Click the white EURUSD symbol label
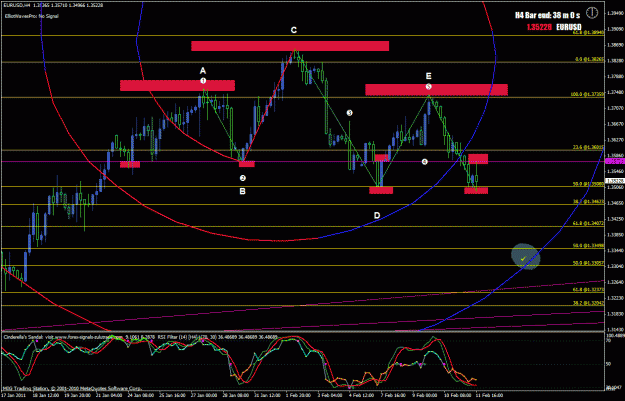This screenshot has height=401, width=625. pyautogui.click(x=569, y=27)
